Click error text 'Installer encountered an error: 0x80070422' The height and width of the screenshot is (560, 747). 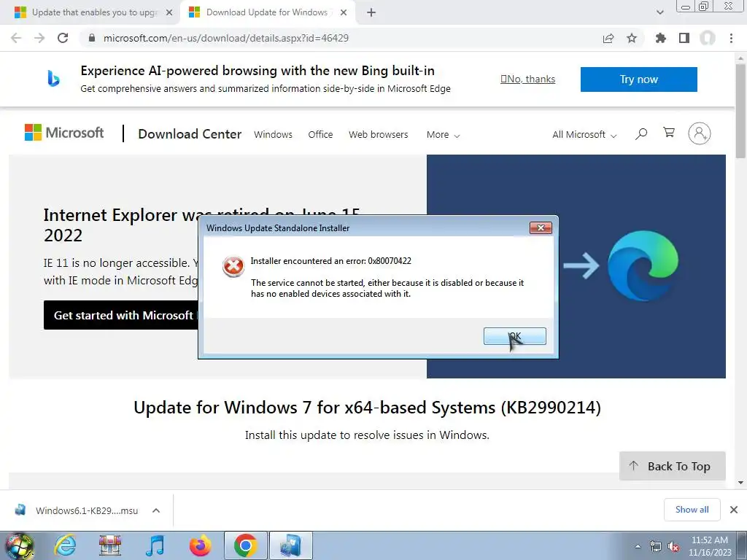[x=330, y=261]
